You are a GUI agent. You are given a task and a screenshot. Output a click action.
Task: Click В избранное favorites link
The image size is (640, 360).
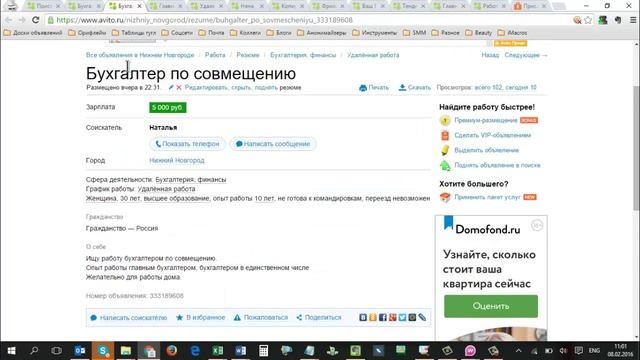tap(201, 317)
